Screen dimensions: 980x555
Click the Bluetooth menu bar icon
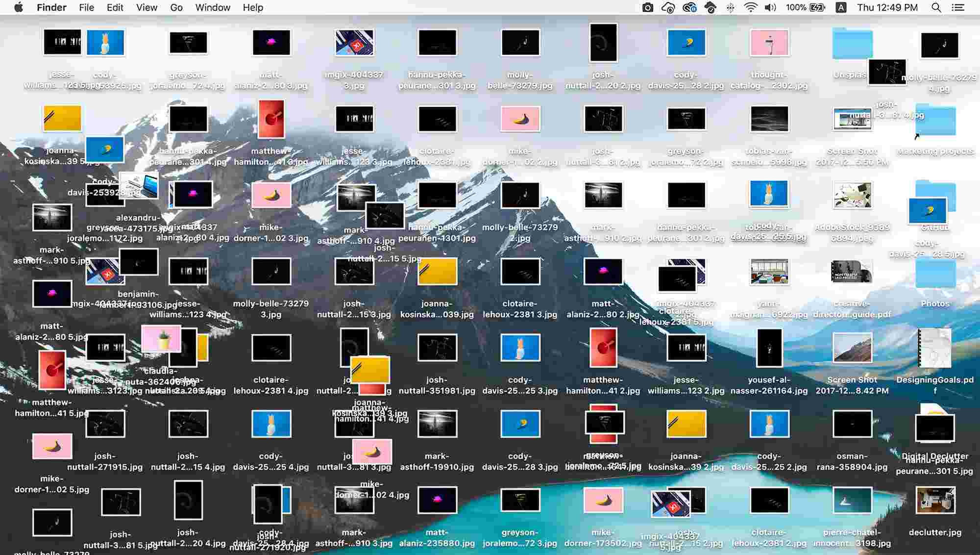click(730, 7)
